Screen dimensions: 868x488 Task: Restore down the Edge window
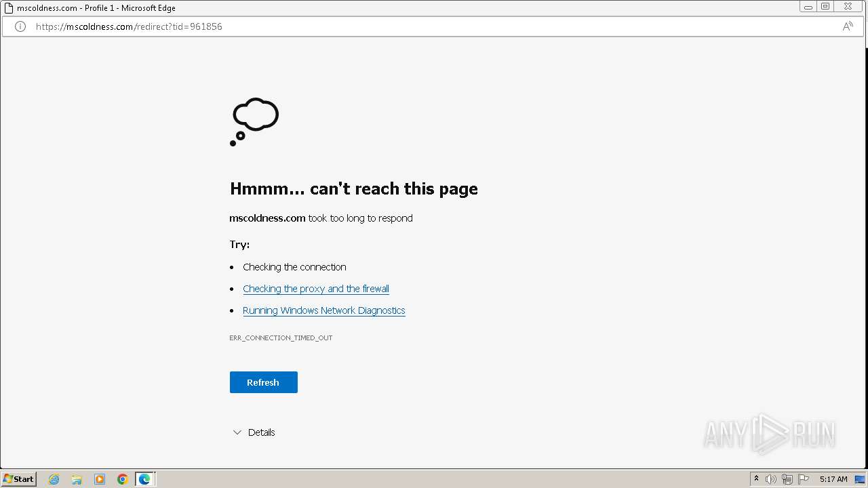(x=825, y=7)
